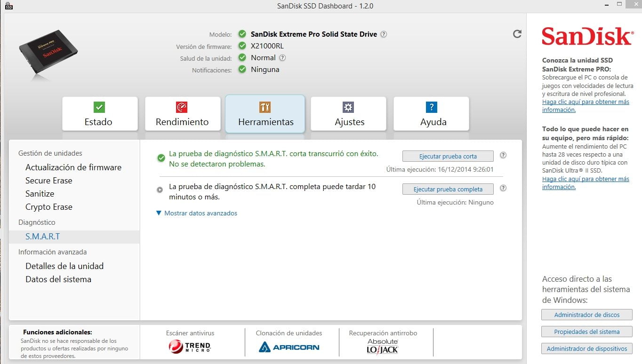Click the Última ejecución: 16/12/2014 9:26:01 text
The image size is (642, 364).
tap(440, 169)
